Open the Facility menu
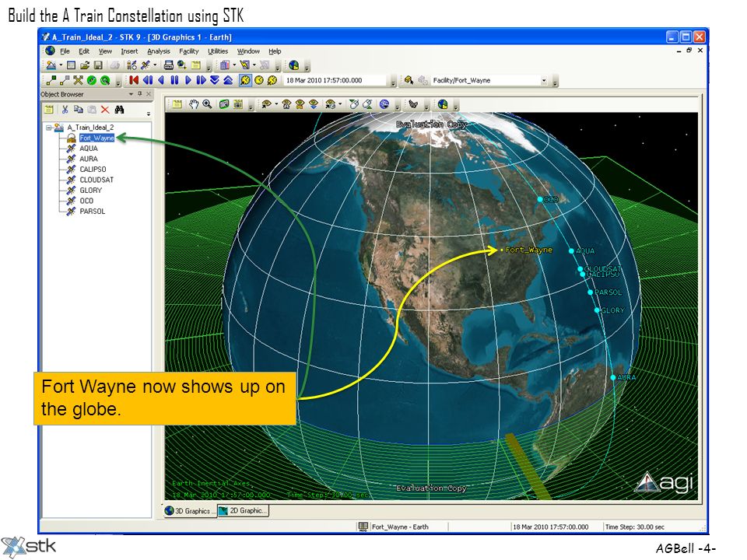Viewport: 747px width, 560px height. point(188,51)
